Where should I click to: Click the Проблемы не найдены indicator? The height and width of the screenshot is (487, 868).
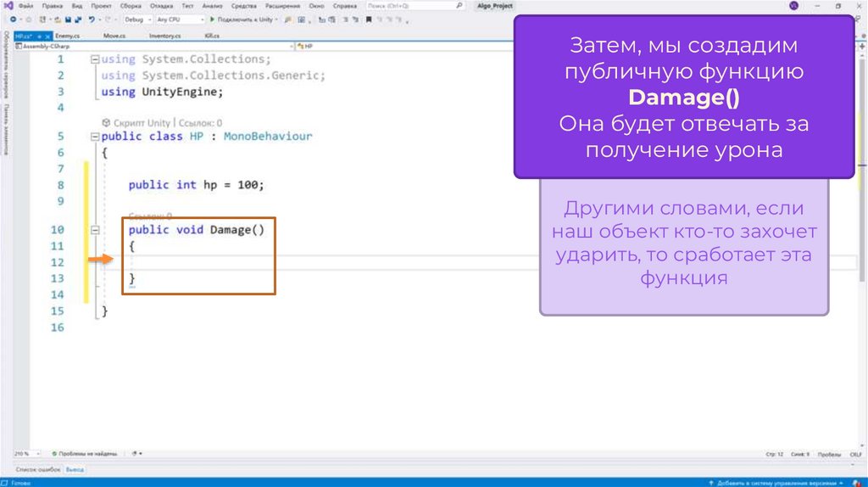point(85,454)
